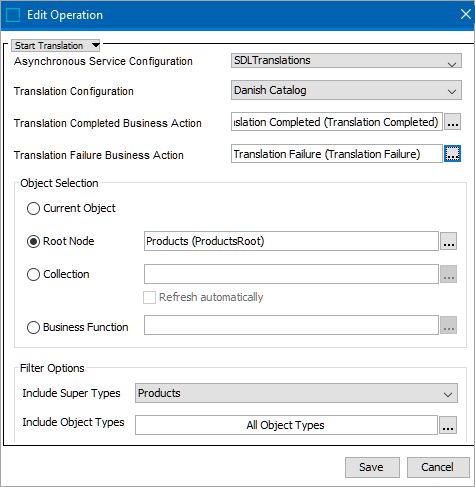Open Include Object Types browse button

coord(448,425)
